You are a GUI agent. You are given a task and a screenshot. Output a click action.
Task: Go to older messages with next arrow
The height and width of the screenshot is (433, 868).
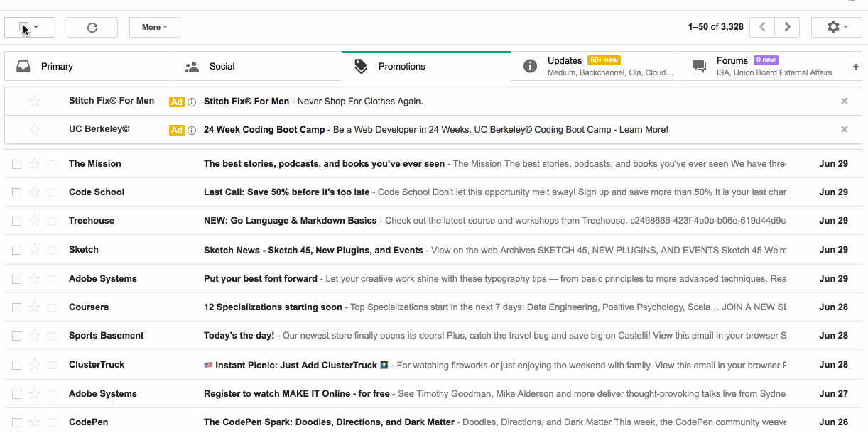pyautogui.click(x=787, y=27)
